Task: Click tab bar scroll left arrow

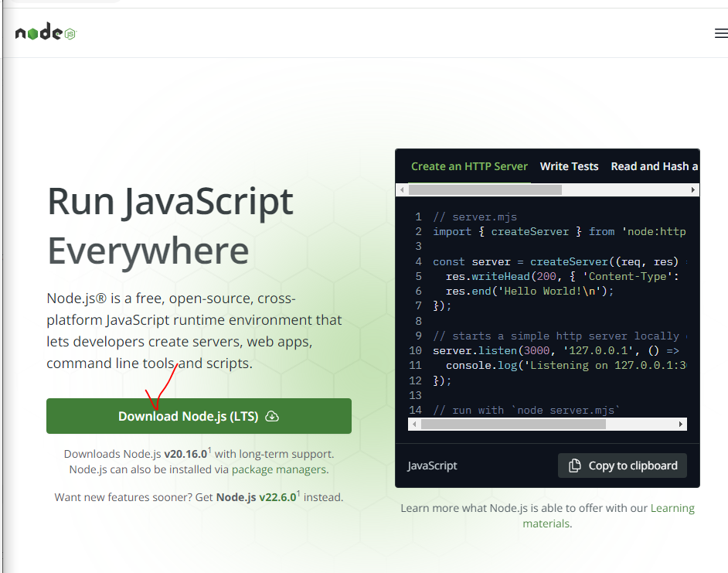Action: click(402, 189)
